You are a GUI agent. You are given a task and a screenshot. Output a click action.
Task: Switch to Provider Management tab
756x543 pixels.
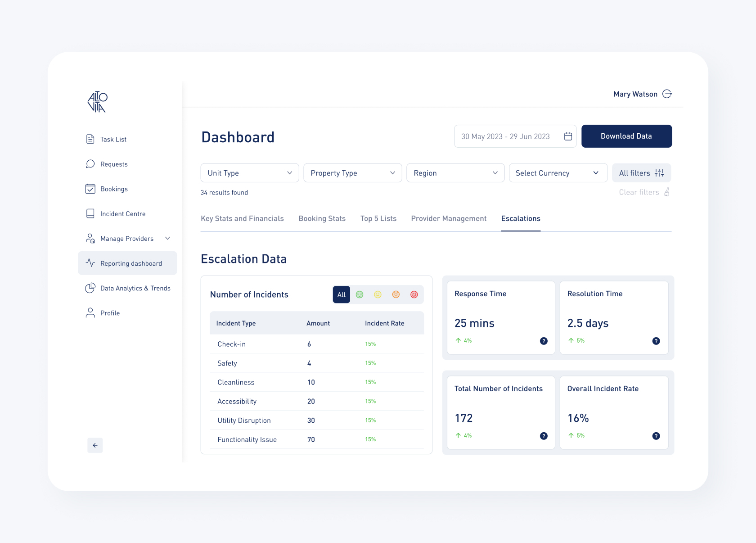[449, 218]
